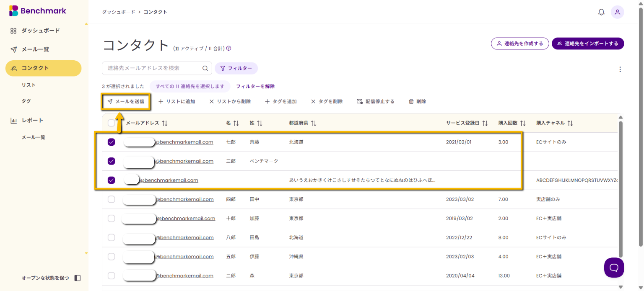Sort by サービス登録日 column arrows
This screenshot has width=644, height=291.
click(x=485, y=123)
